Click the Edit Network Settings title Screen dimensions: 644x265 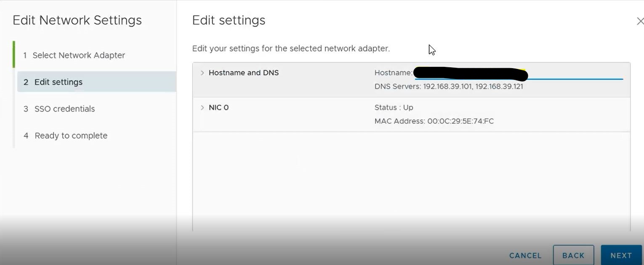[77, 20]
